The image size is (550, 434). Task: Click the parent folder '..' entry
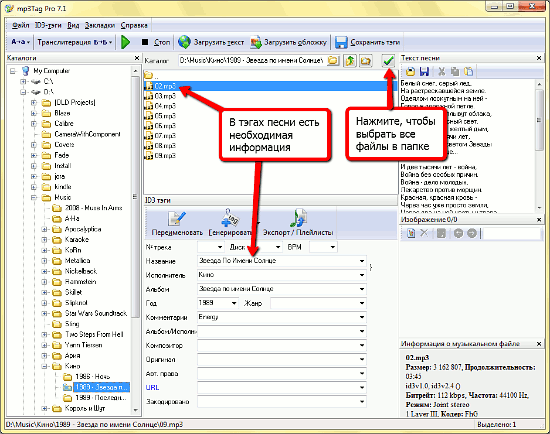(x=151, y=75)
